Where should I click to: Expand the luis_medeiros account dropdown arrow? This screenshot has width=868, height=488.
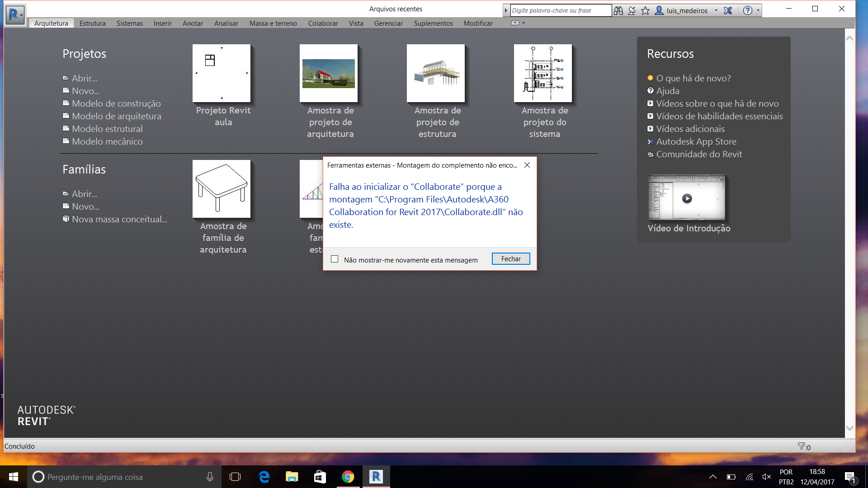tap(716, 10)
